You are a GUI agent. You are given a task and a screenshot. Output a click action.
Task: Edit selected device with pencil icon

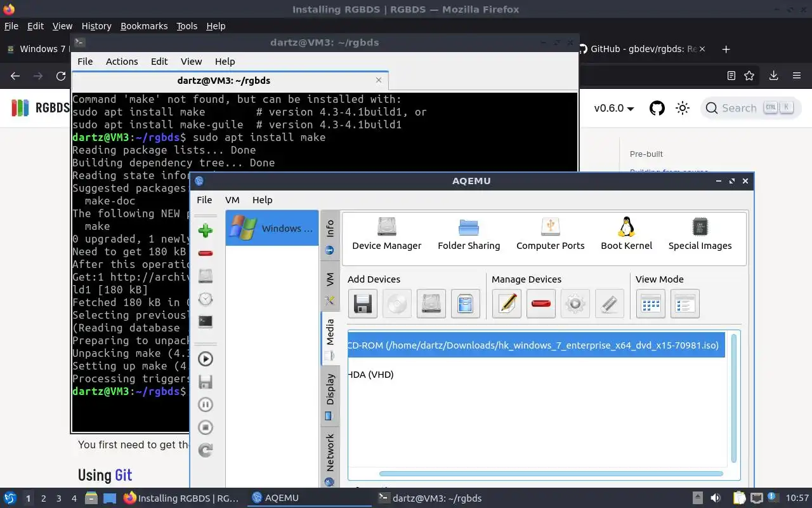point(507,304)
